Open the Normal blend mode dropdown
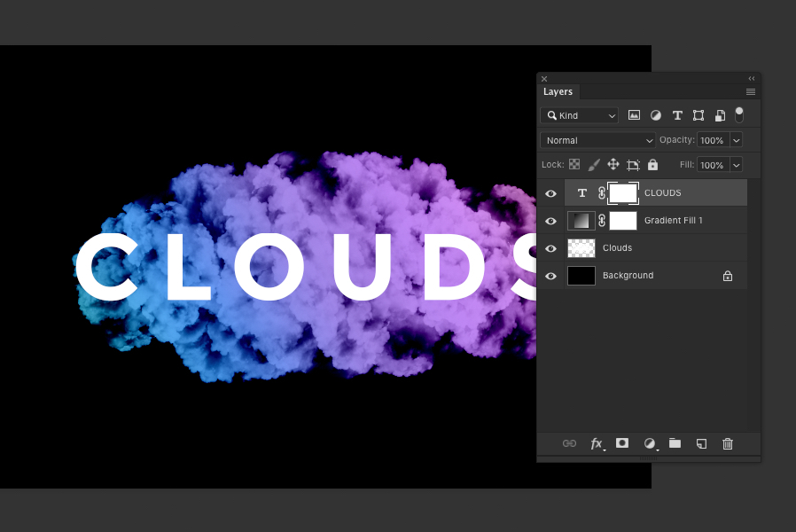 pos(597,140)
